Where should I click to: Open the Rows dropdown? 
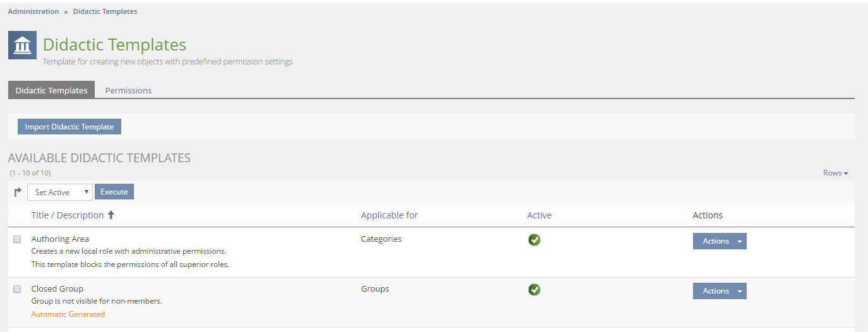point(835,173)
